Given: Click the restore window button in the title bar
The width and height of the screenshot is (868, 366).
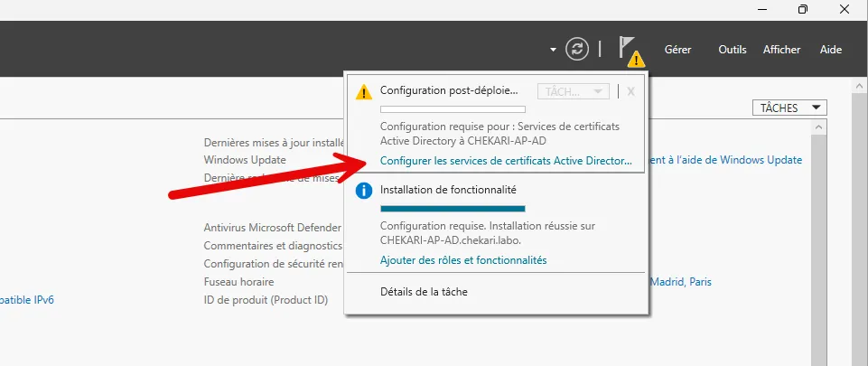Looking at the screenshot, I should (x=803, y=9).
